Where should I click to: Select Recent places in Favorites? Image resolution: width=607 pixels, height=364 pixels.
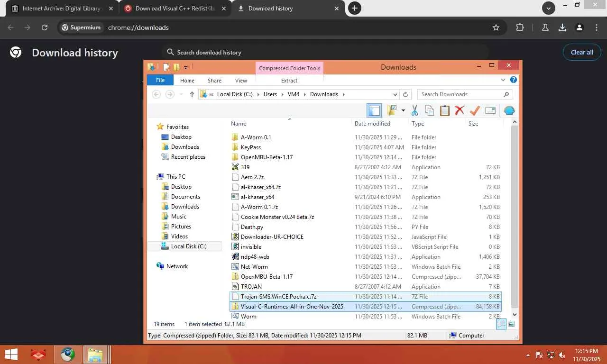tap(188, 157)
